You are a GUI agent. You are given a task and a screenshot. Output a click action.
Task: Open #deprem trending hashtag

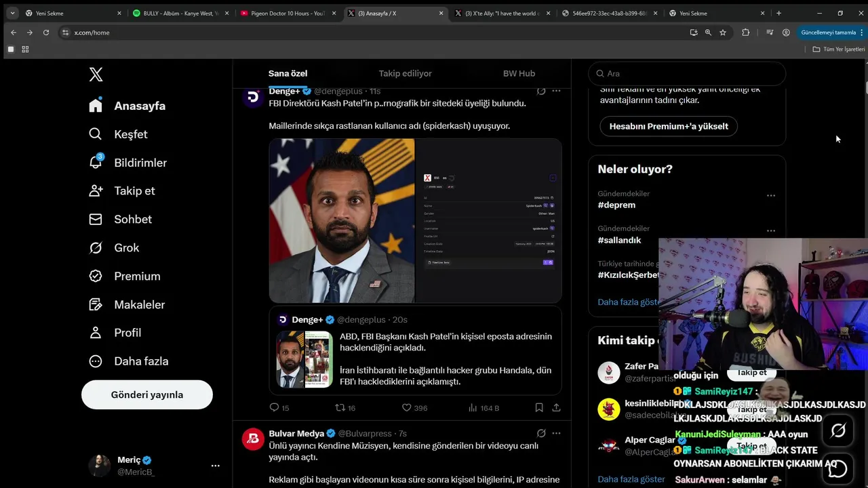[x=616, y=205]
